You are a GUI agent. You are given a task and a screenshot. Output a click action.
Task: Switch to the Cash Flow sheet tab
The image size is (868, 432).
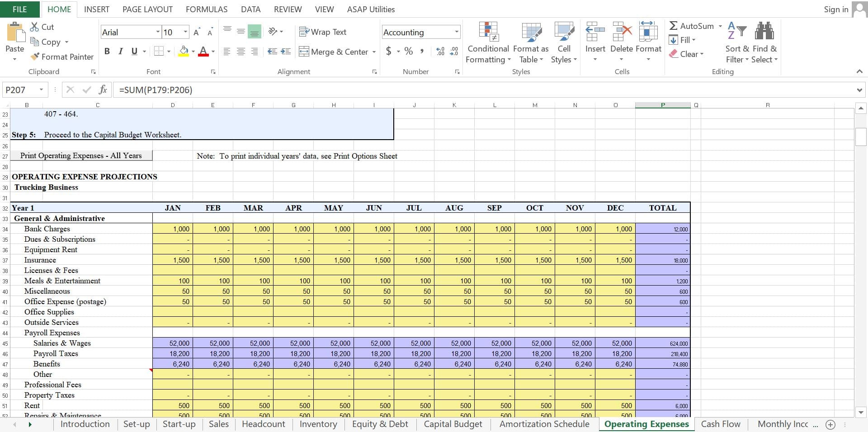point(721,424)
